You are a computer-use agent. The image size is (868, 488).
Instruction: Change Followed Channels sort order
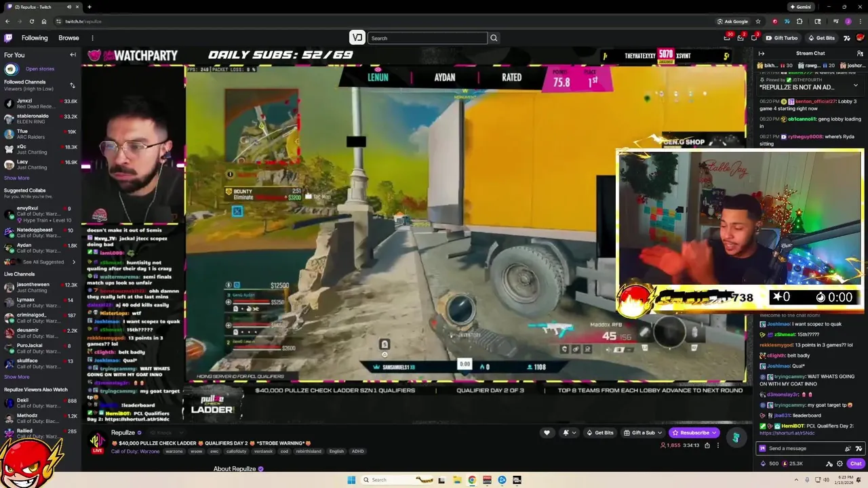tap(73, 85)
